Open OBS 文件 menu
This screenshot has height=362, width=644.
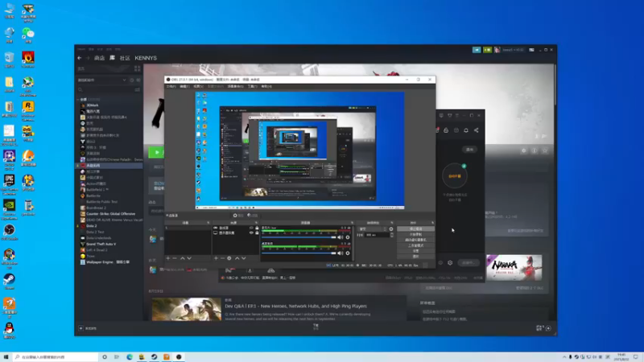tap(171, 87)
